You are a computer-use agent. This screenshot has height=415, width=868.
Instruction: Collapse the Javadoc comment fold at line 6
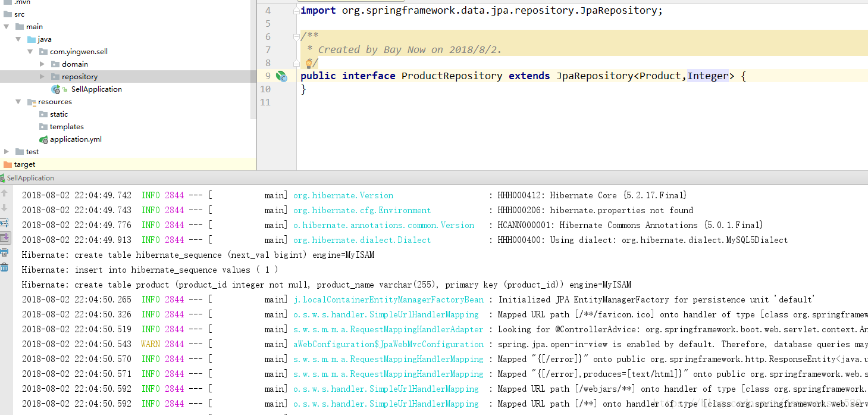pyautogui.click(x=297, y=37)
